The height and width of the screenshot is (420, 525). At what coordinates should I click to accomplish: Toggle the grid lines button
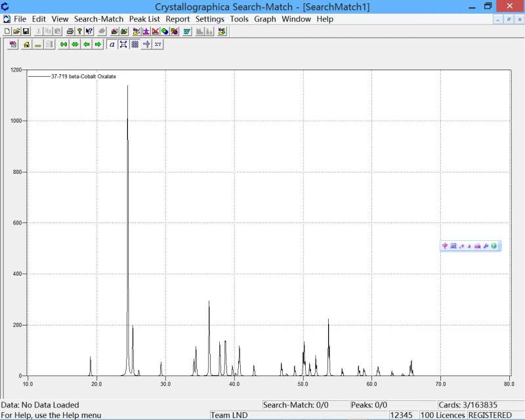[135, 44]
